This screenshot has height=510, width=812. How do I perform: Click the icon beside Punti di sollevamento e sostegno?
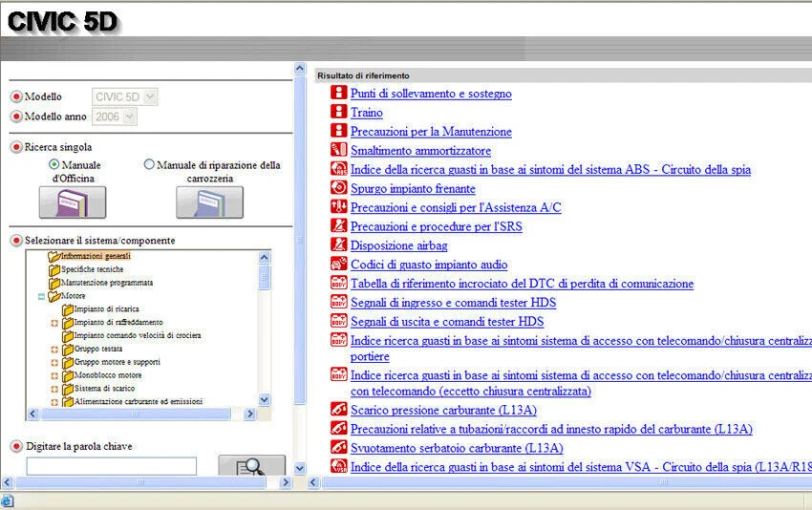[x=339, y=93]
